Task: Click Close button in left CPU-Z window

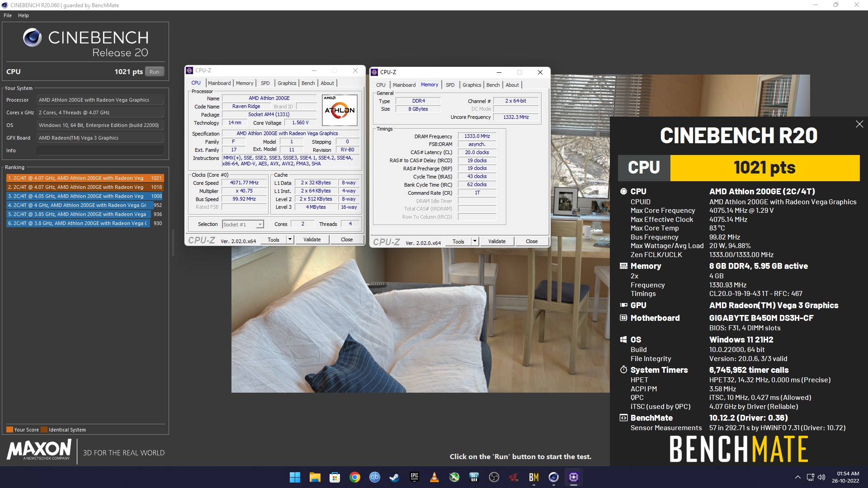Action: point(347,240)
